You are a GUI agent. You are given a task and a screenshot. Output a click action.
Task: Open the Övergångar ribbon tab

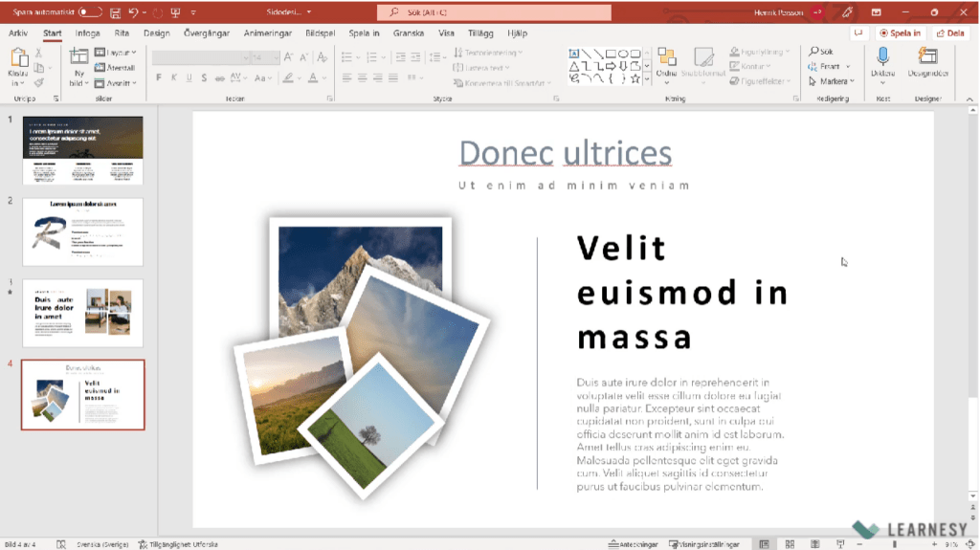click(x=206, y=33)
